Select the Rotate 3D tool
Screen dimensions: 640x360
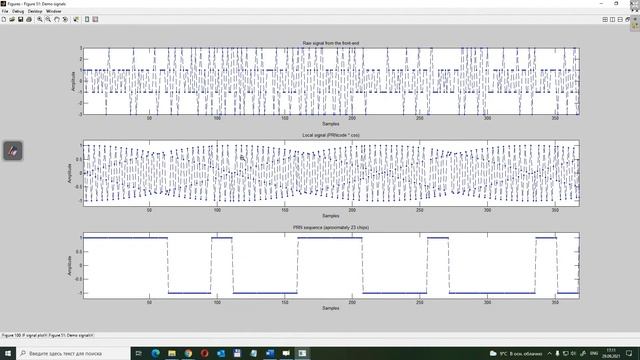65,20
